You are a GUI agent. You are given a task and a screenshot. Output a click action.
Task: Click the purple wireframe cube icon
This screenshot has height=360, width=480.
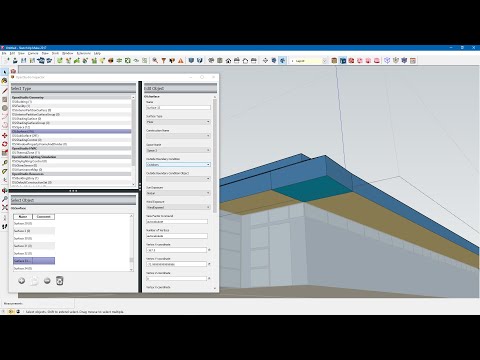(387, 60)
